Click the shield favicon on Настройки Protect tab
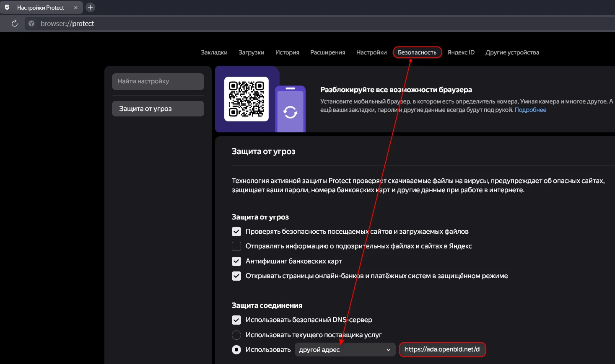This screenshot has width=615, height=364. tap(7, 8)
